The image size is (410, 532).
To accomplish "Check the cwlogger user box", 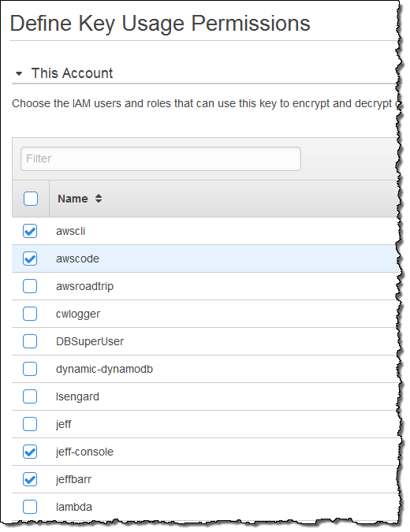I will pyautogui.click(x=30, y=314).
